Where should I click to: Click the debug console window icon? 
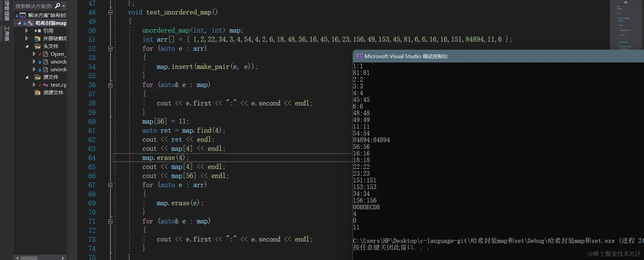[359, 56]
